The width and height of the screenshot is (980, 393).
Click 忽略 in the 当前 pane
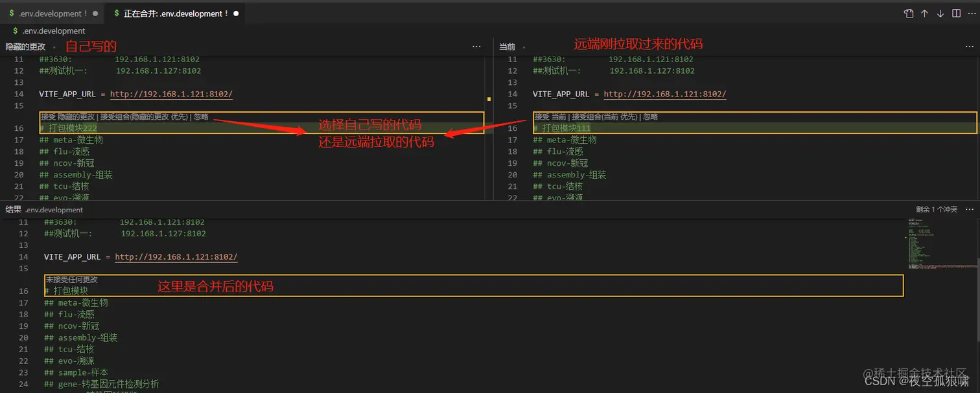click(650, 117)
